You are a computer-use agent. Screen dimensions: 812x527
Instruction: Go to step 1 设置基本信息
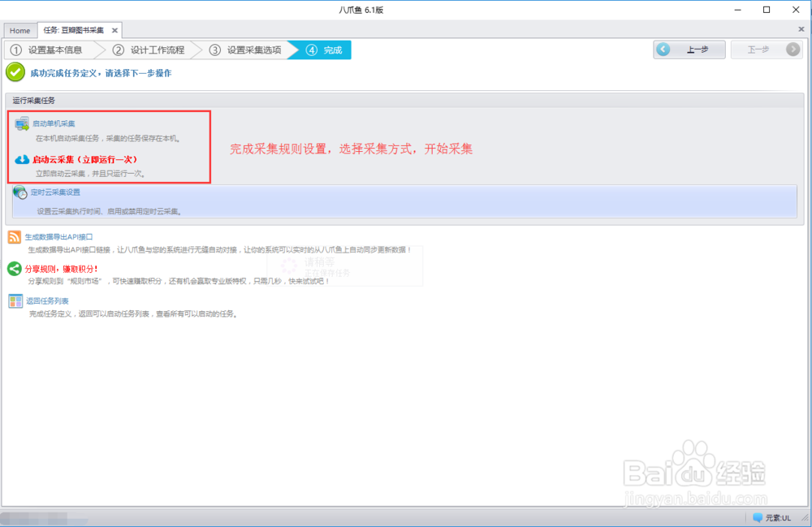(50, 50)
